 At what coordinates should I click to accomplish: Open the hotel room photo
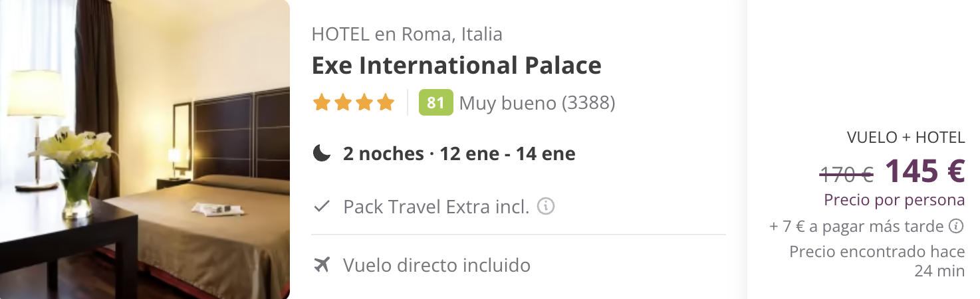(x=145, y=149)
